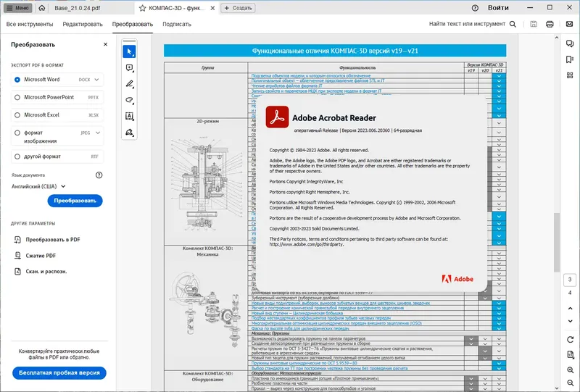The height and width of the screenshot is (392, 580).
Task: Select формат изображения radio button
Action: pos(17,133)
